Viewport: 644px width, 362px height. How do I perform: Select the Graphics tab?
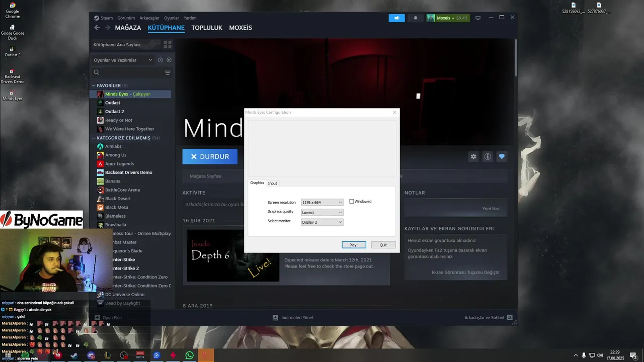click(257, 183)
